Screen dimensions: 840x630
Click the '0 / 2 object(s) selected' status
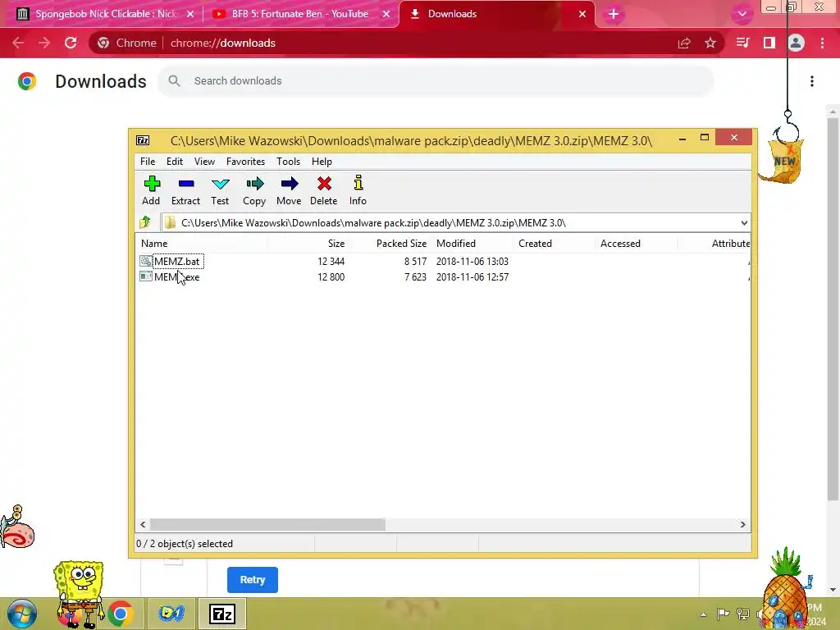(x=185, y=544)
